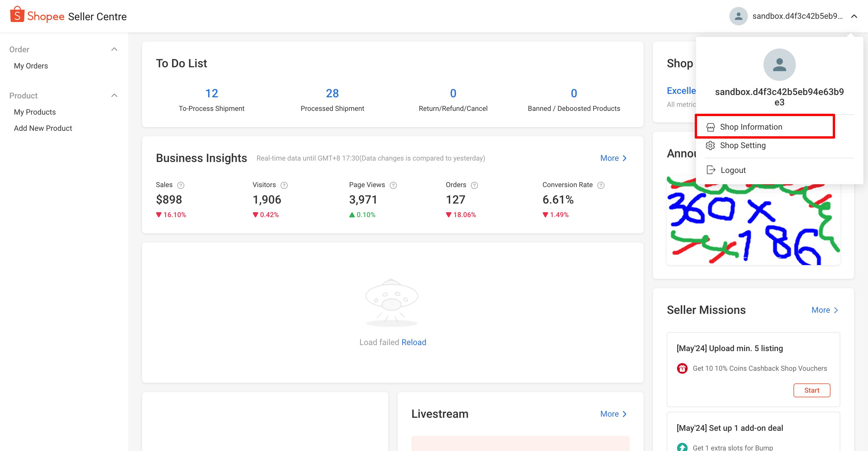Click the header account avatar icon
This screenshot has width=868, height=451.
point(738,16)
